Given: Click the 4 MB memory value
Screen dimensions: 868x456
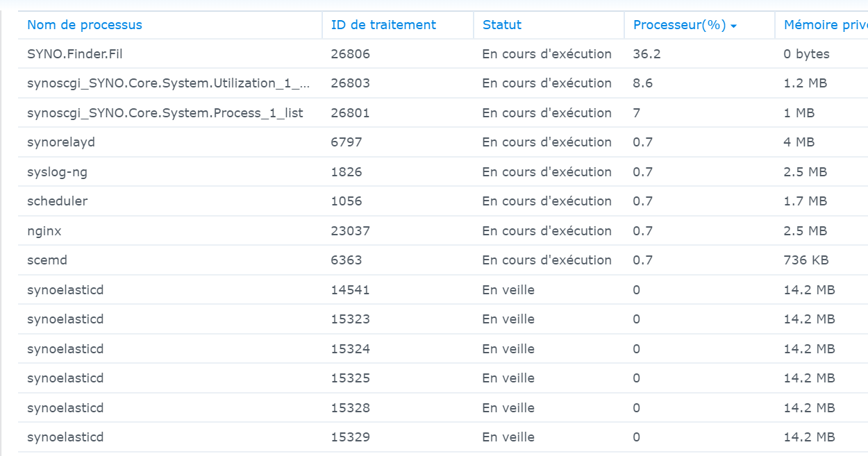Looking at the screenshot, I should 799,142.
